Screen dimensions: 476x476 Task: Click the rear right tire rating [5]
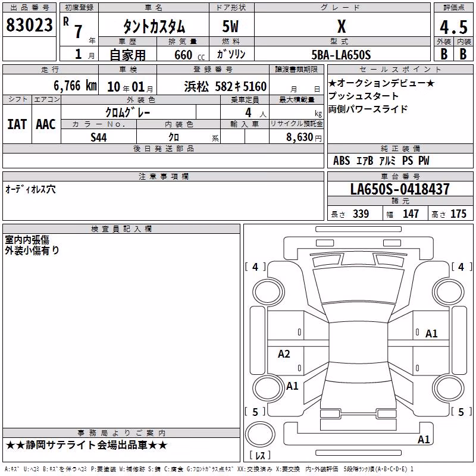(462, 412)
